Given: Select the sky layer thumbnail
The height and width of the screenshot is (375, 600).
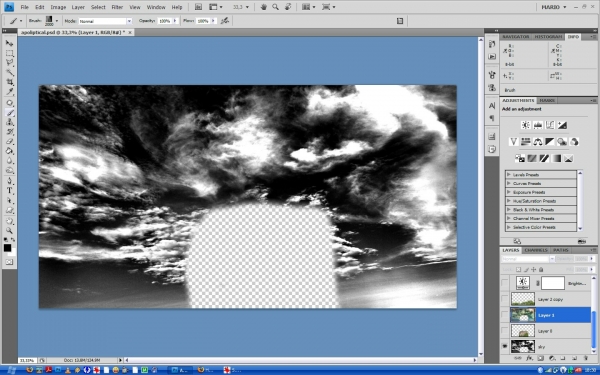Looking at the screenshot, I should (523, 346).
